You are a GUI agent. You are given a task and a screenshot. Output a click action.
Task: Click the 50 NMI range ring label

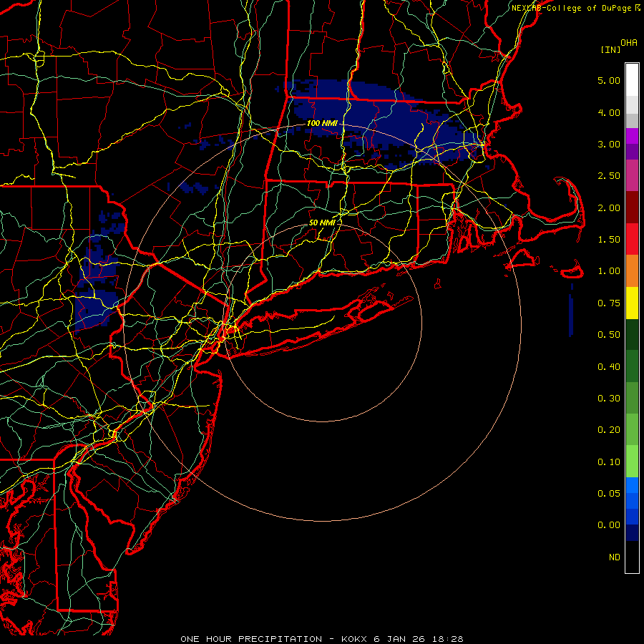point(322,223)
